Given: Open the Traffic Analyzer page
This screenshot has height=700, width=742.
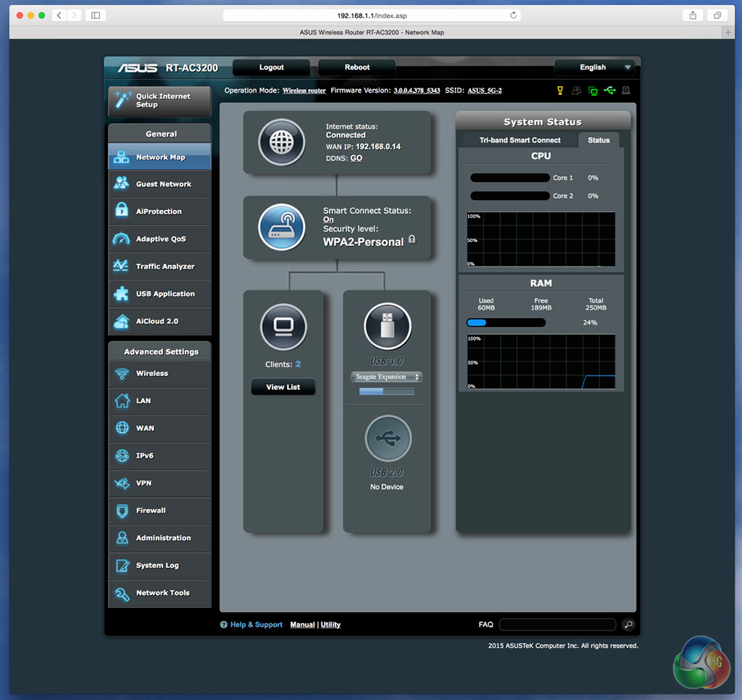Looking at the screenshot, I should [x=159, y=267].
